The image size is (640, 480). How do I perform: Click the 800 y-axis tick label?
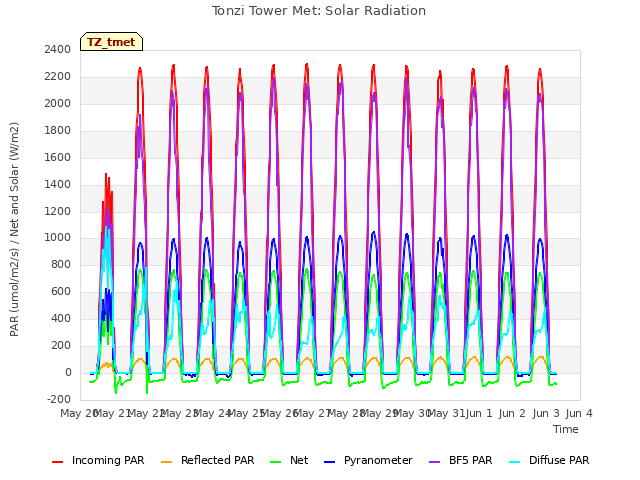61,264
